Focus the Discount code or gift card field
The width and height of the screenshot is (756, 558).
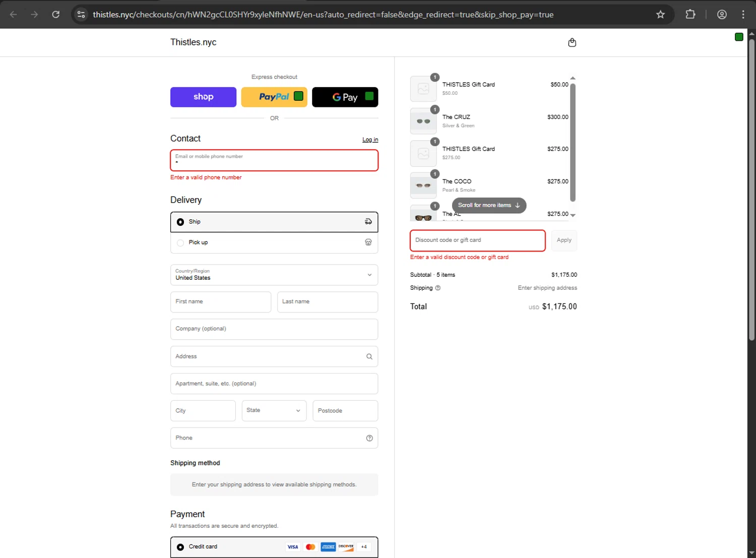pos(478,240)
